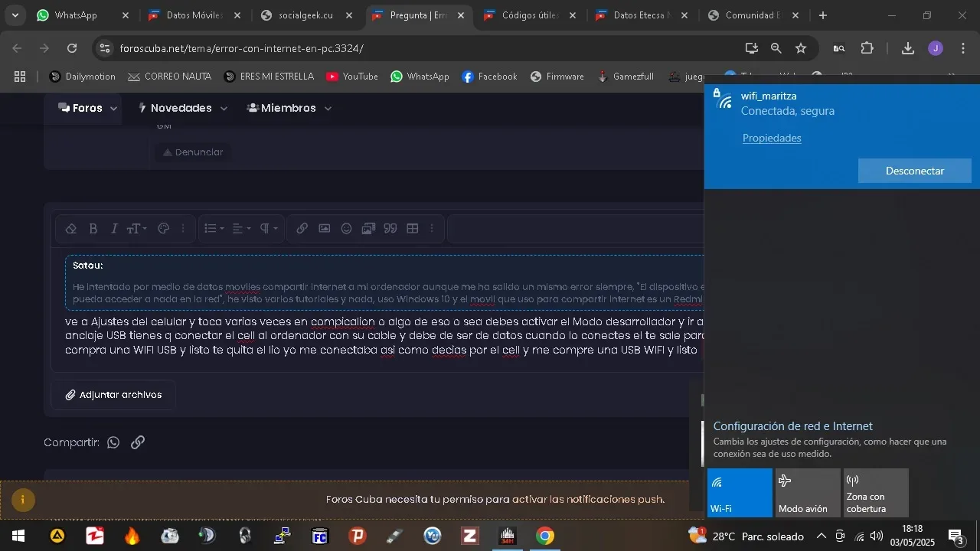Open the emoji smiley picker
The width and height of the screenshot is (980, 551).
[347, 229]
